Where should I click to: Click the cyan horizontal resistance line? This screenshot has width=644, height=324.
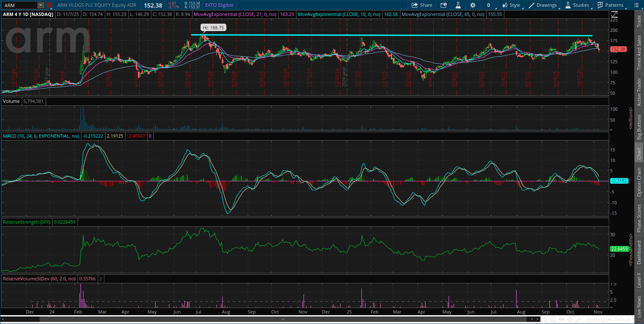(x=392, y=35)
